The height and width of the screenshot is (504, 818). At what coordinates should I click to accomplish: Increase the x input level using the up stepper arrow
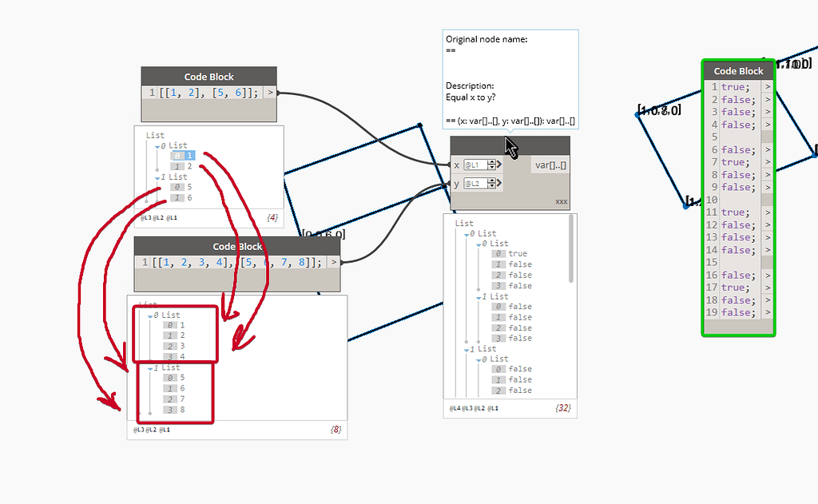[491, 161]
